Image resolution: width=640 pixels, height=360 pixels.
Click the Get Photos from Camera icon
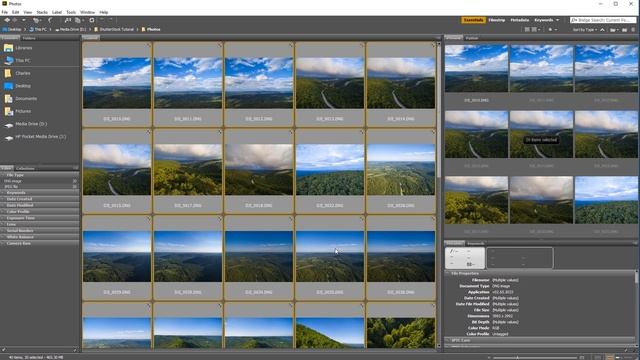(x=67, y=20)
